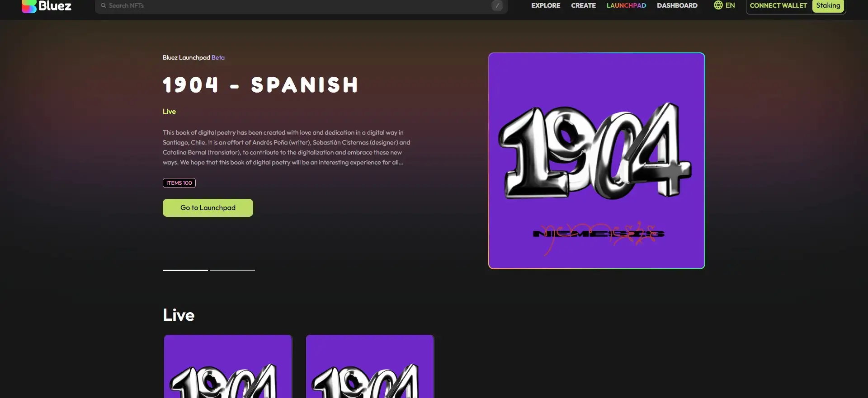
Task: Click the globe language icon
Action: point(718,5)
